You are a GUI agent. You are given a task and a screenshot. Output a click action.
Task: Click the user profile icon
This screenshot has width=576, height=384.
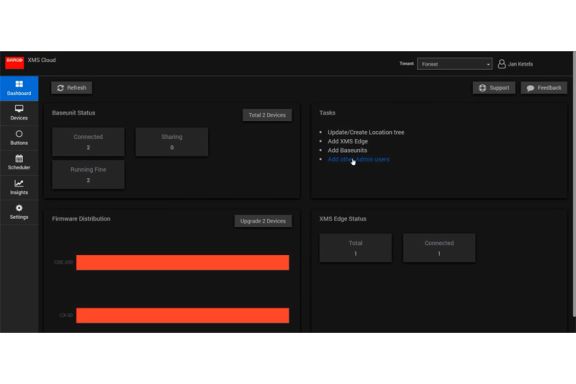[x=501, y=64]
